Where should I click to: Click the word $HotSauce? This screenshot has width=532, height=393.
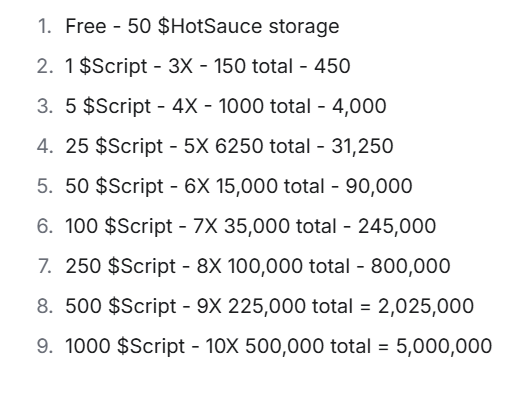pyautogui.click(x=210, y=26)
